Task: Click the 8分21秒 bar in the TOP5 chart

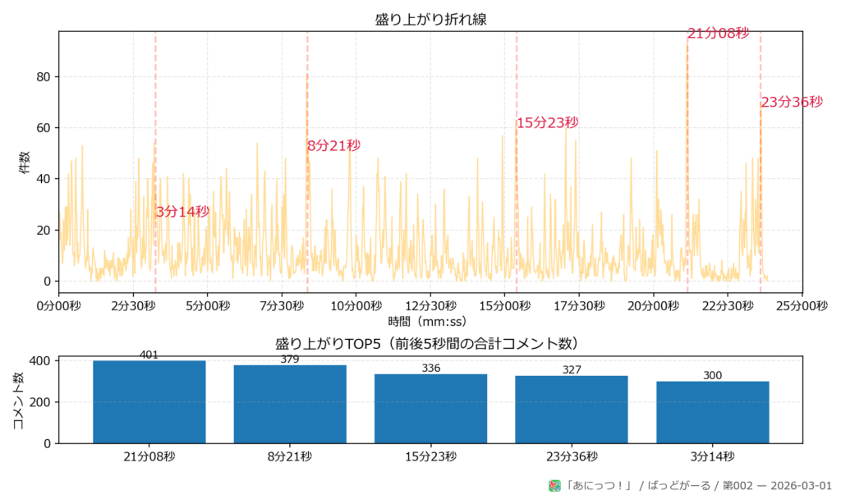Action: click(x=290, y=404)
